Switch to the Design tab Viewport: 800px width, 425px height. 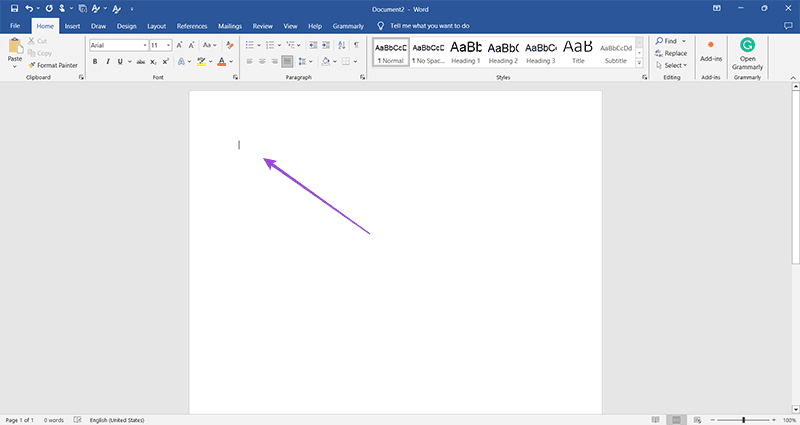tap(127, 26)
